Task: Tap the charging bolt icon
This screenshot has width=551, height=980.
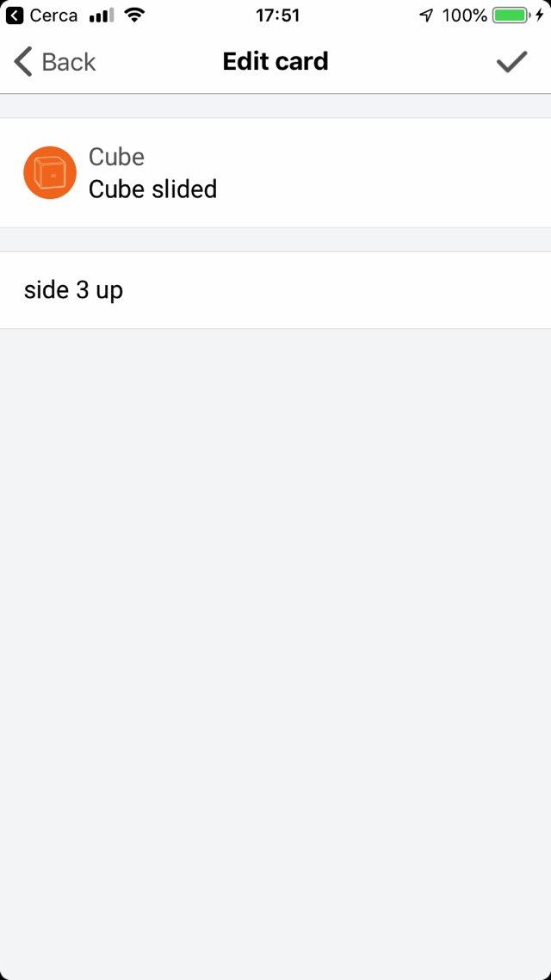Action: click(540, 16)
